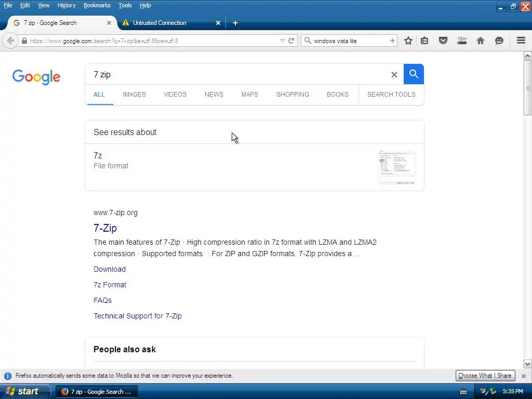Image resolution: width=532 pixels, height=399 pixels.
Task: Click the page scrollbar down arrow
Action: coord(528,364)
